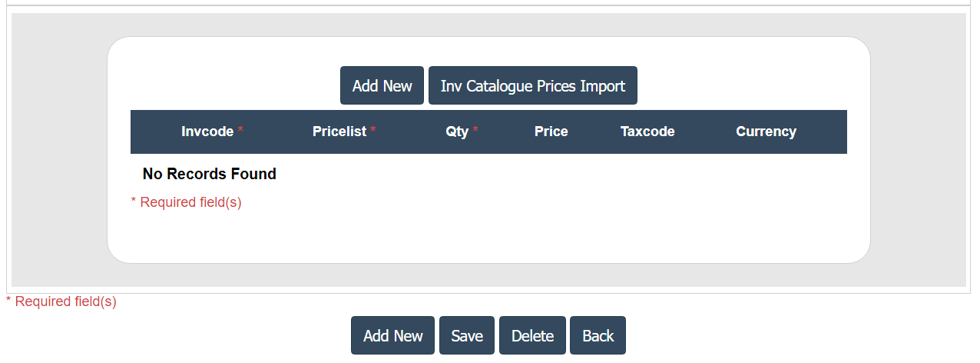Click the Required field(s) text inside the white panel
The image size is (980, 363).
(190, 202)
